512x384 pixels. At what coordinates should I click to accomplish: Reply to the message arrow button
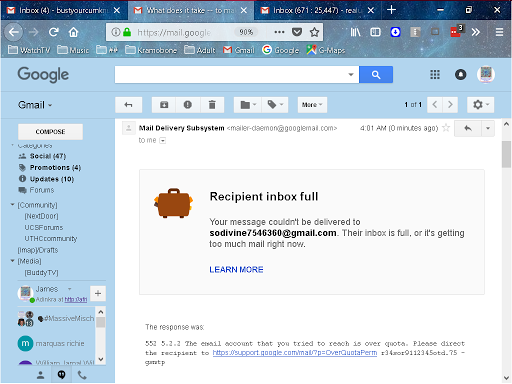pos(468,128)
